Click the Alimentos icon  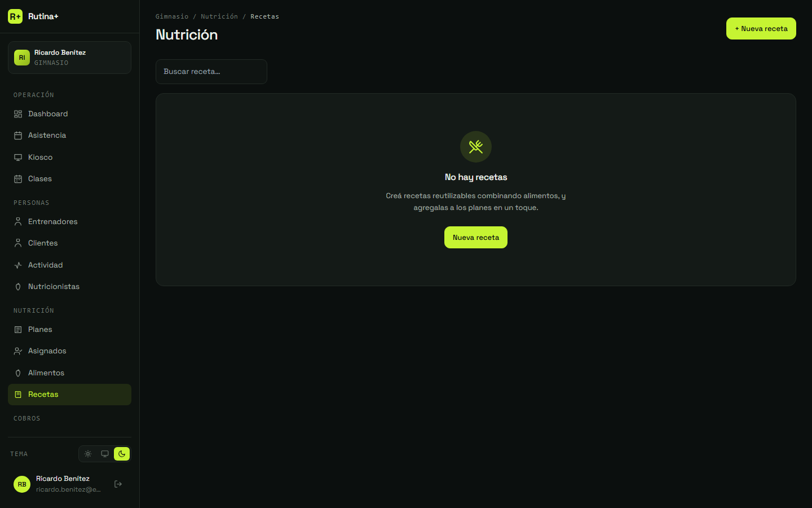coord(18,373)
